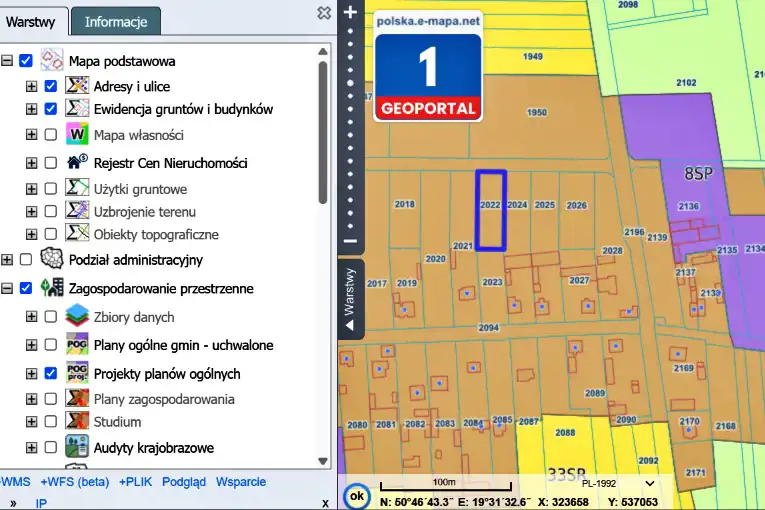Enable Mapa własności checkbox
Viewport: 765px width, 510px height.
pos(51,135)
